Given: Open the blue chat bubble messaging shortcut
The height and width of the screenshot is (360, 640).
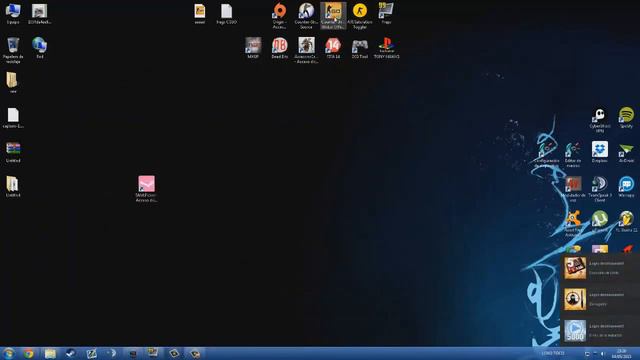Looking at the screenshot, I should coord(626,187).
